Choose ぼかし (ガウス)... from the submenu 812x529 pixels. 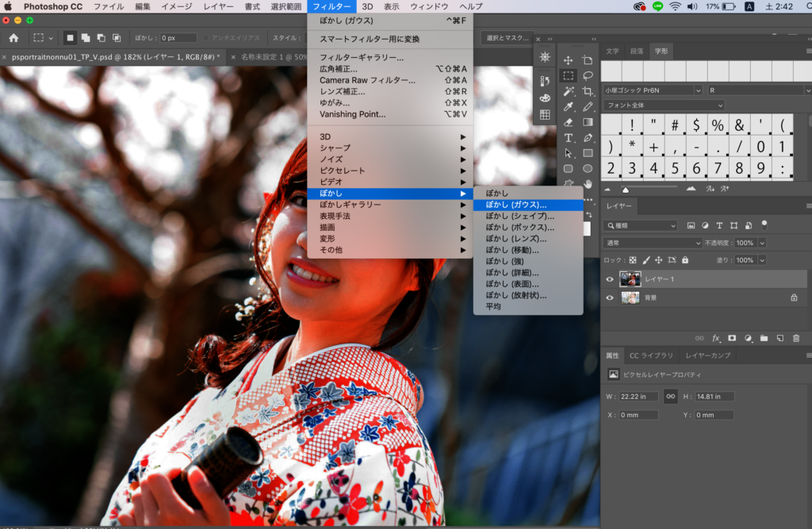point(516,205)
